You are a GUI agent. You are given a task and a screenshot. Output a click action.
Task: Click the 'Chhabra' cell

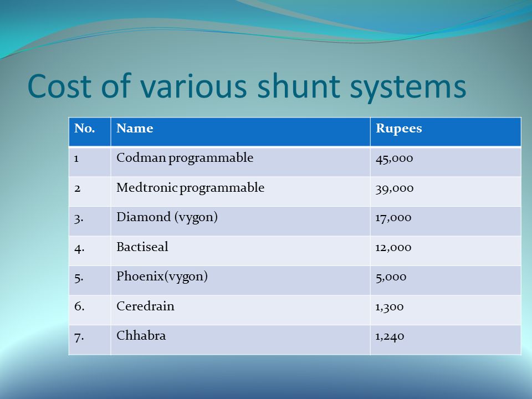coord(240,340)
